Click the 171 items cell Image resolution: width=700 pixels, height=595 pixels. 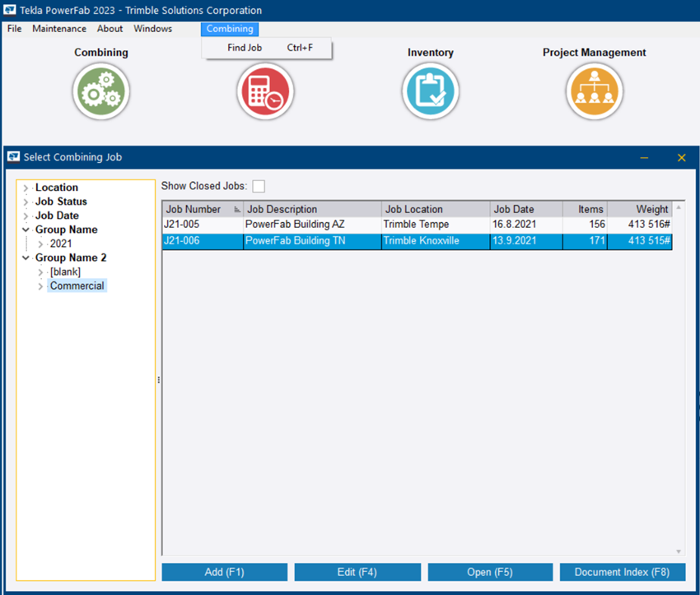coord(586,241)
